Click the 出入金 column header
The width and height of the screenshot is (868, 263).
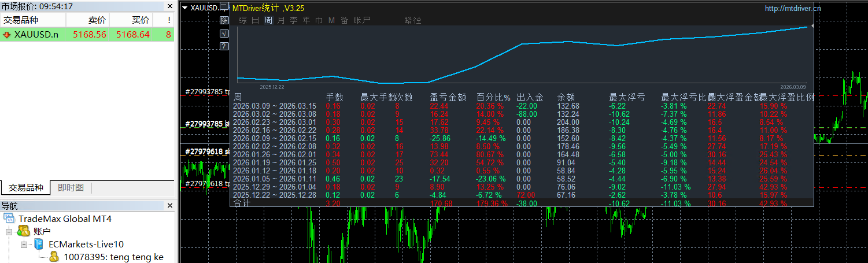(530, 98)
